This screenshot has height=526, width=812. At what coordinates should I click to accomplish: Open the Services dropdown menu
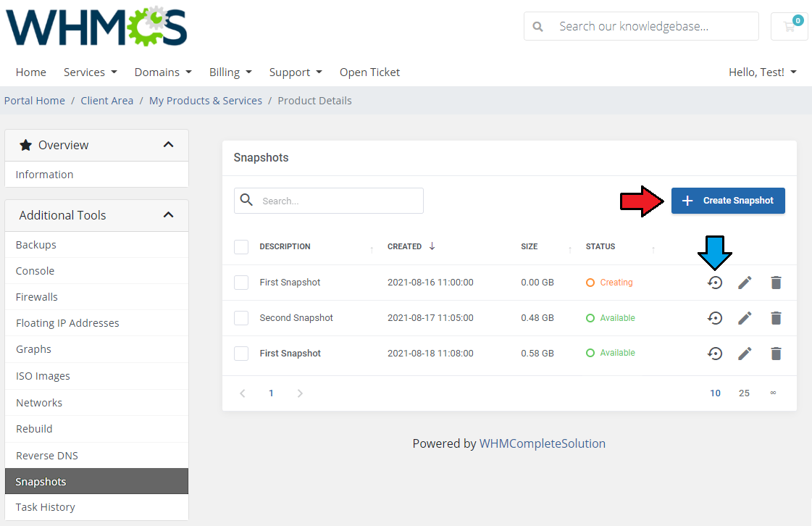pyautogui.click(x=90, y=72)
